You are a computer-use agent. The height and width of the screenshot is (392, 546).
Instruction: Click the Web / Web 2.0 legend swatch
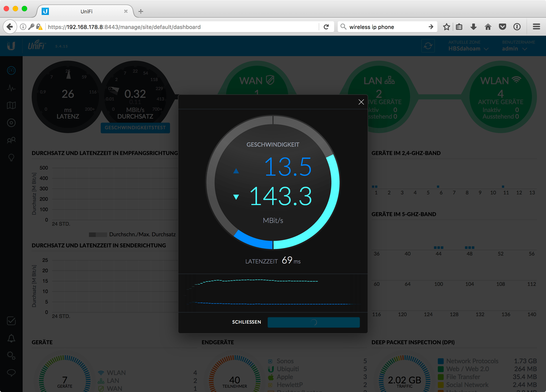coord(441,369)
